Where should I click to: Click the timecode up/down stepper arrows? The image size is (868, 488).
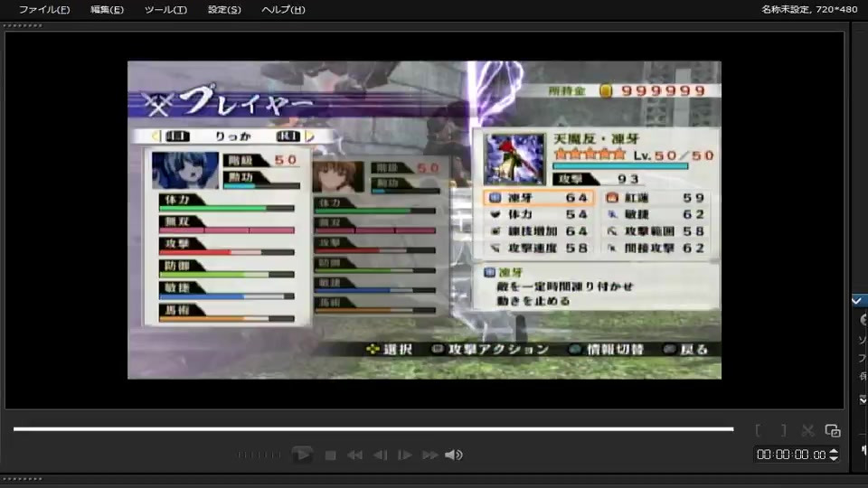point(834,455)
